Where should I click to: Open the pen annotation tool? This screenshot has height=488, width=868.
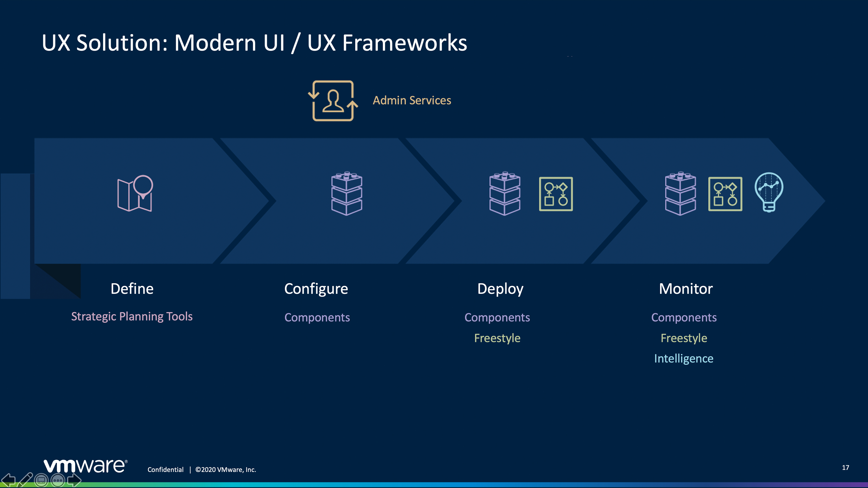point(25,480)
